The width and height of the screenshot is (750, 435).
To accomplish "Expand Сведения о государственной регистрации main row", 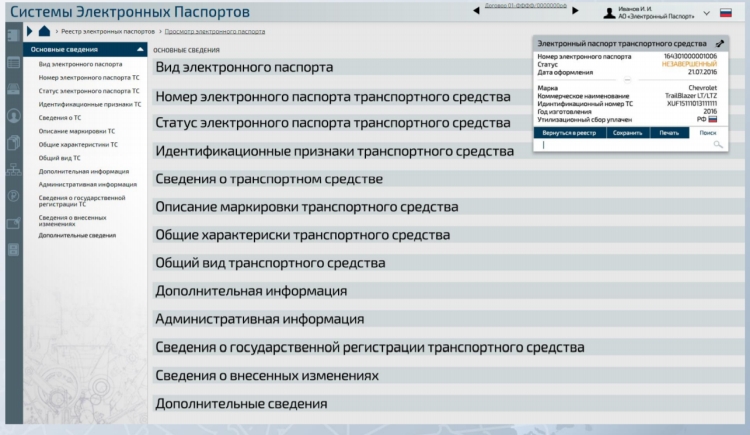I will pyautogui.click(x=448, y=347).
